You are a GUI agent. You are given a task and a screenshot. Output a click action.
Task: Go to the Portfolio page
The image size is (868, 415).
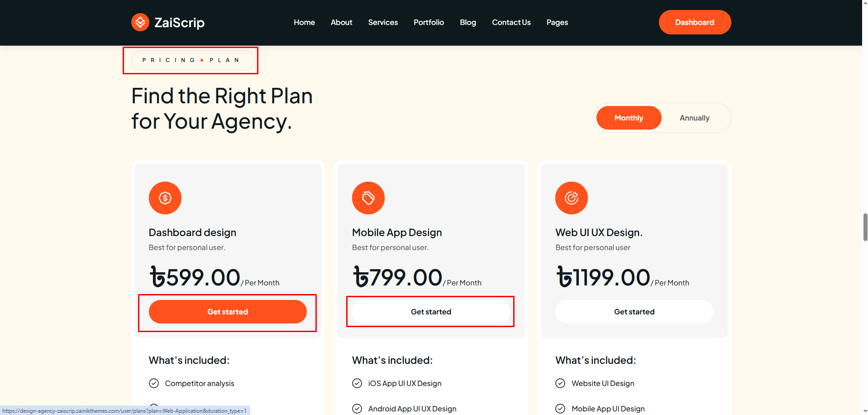tap(429, 22)
